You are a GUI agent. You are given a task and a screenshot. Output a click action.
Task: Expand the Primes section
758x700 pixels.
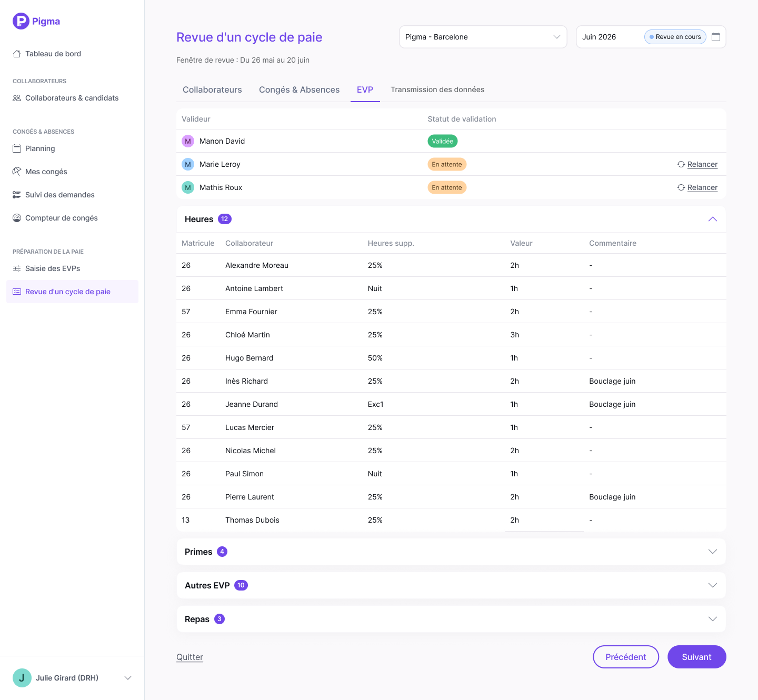[713, 552]
